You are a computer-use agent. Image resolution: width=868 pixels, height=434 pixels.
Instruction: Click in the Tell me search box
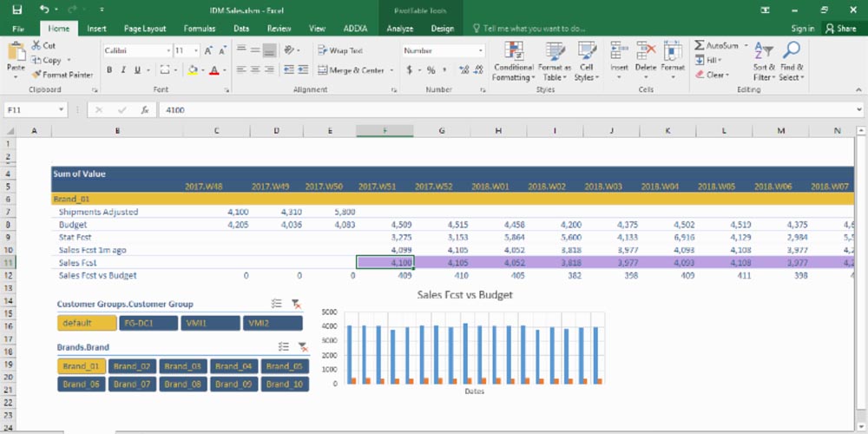[533, 29]
